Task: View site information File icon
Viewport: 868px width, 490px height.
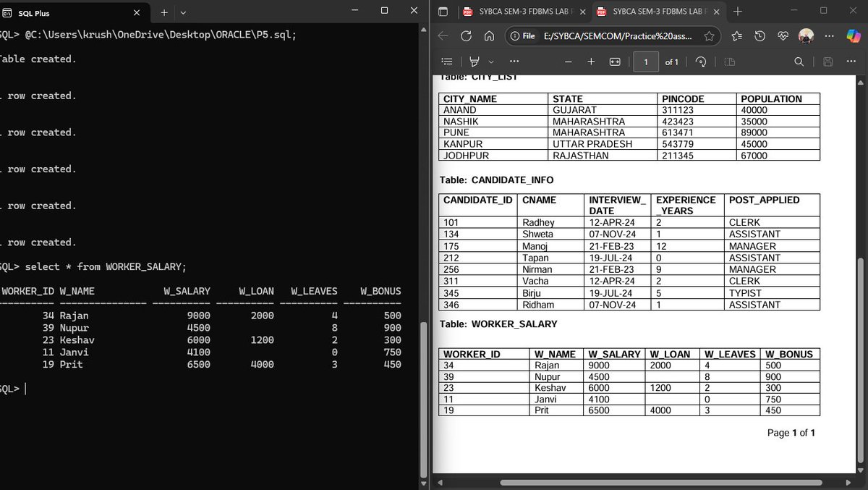Action: 523,36
